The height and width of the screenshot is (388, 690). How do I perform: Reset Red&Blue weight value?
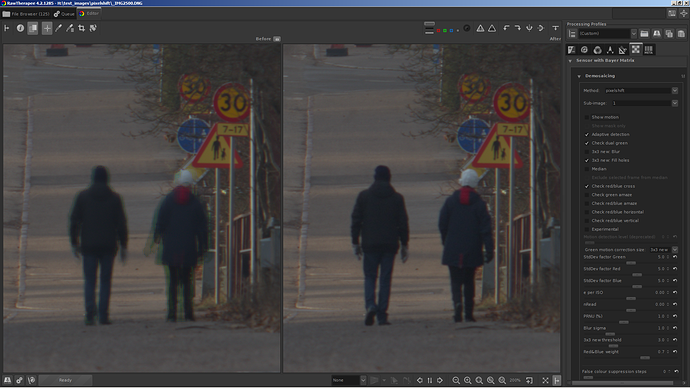click(675, 352)
